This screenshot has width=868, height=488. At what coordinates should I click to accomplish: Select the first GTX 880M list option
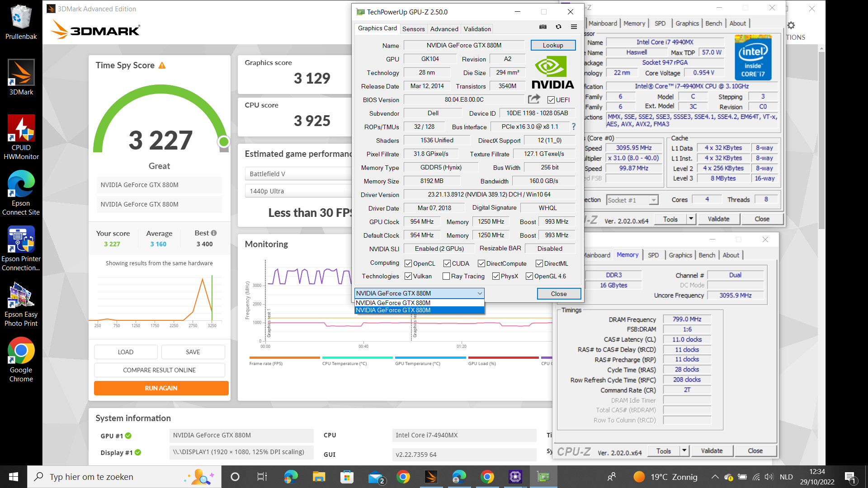click(420, 303)
